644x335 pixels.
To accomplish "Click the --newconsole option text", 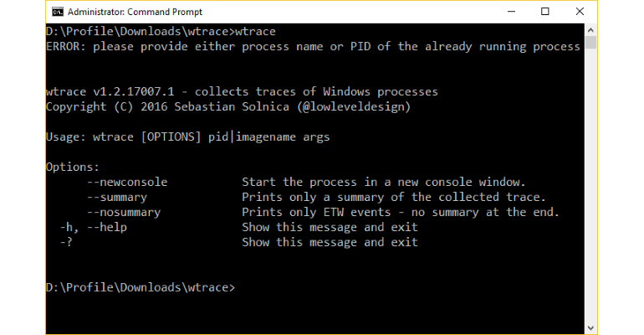I will click(x=127, y=182).
